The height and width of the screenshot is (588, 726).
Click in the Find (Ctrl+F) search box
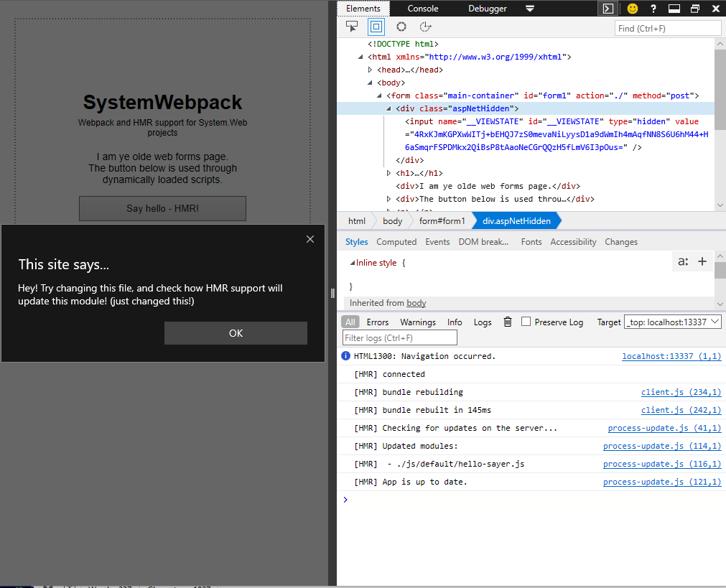[x=668, y=28]
